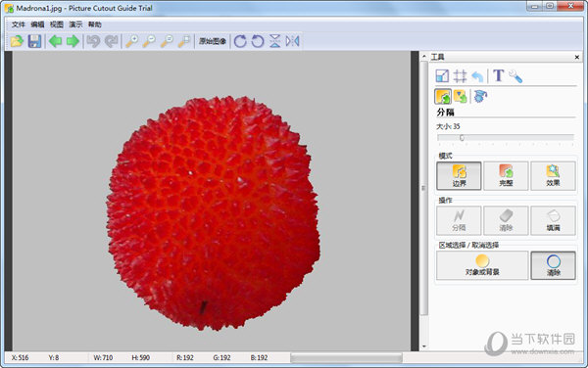Image resolution: width=588 pixels, height=368 pixels.
Task: Switch mode to 边界 (Edge)
Action: (x=459, y=176)
